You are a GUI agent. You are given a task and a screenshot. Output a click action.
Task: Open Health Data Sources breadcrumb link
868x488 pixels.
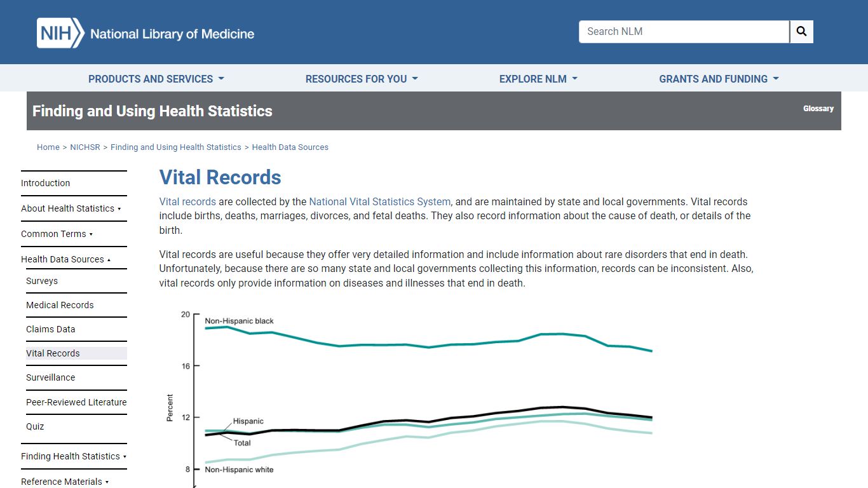290,147
